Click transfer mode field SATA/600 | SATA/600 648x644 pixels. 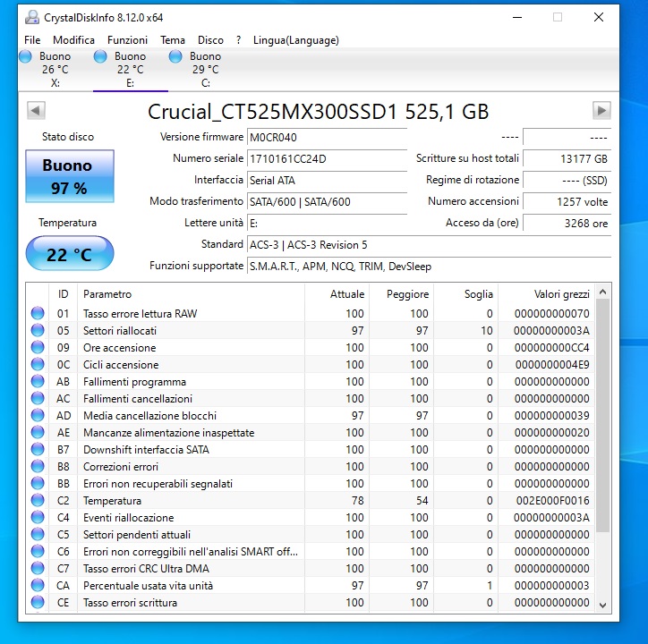pyautogui.click(x=327, y=201)
